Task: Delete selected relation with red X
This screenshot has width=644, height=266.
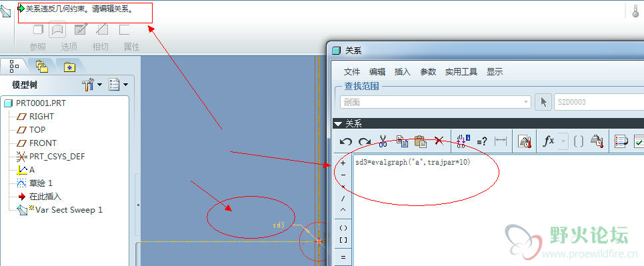Action: coord(439,141)
